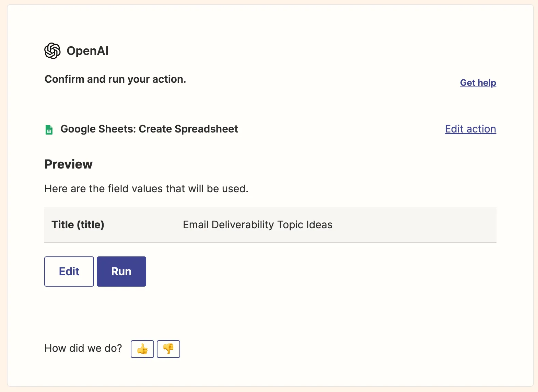Click the Google Sheets file icon

[x=49, y=130]
